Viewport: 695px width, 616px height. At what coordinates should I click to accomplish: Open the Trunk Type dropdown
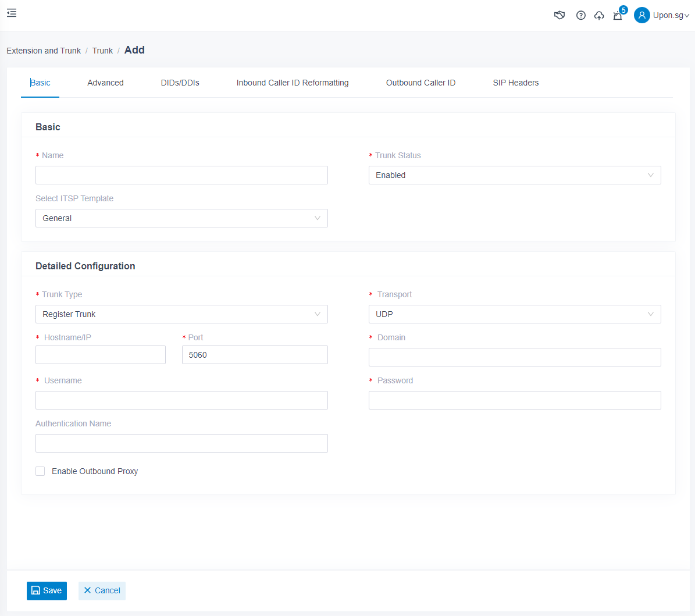(x=181, y=314)
